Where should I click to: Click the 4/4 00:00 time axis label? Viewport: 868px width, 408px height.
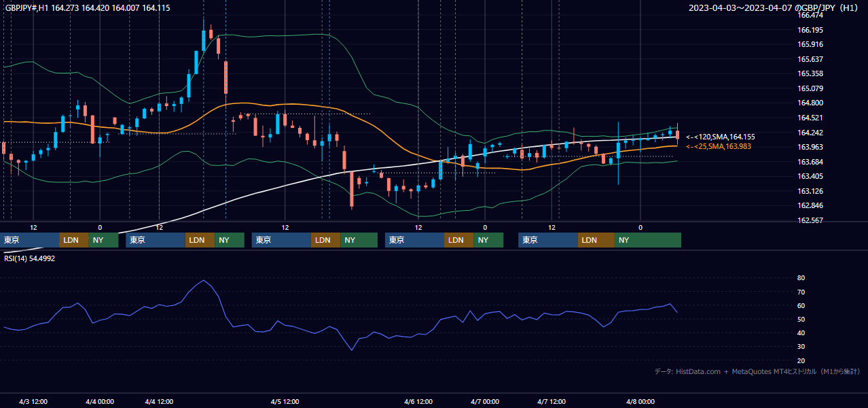(99, 402)
